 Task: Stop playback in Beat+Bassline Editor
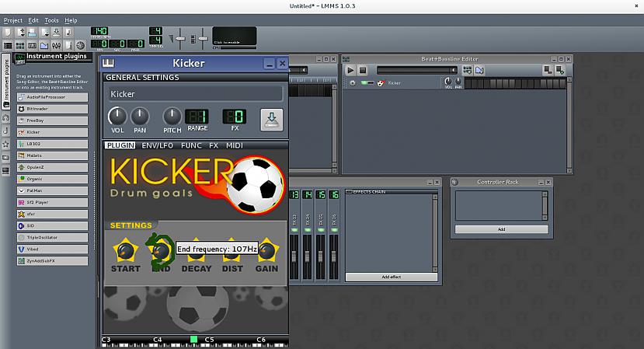(362, 70)
